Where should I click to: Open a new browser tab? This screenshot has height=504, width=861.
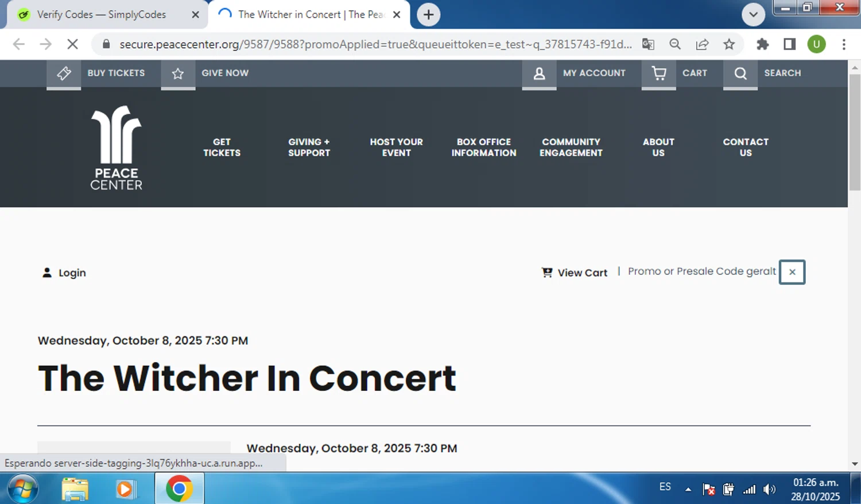pos(428,14)
